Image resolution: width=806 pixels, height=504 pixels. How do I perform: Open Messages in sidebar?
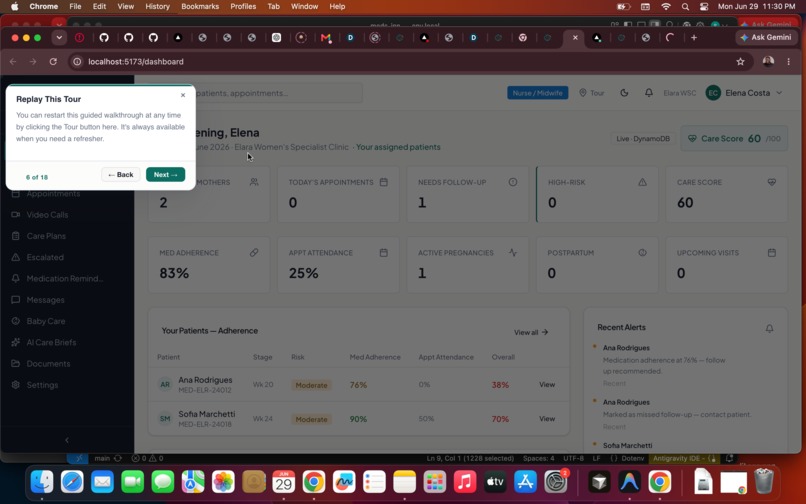click(45, 300)
